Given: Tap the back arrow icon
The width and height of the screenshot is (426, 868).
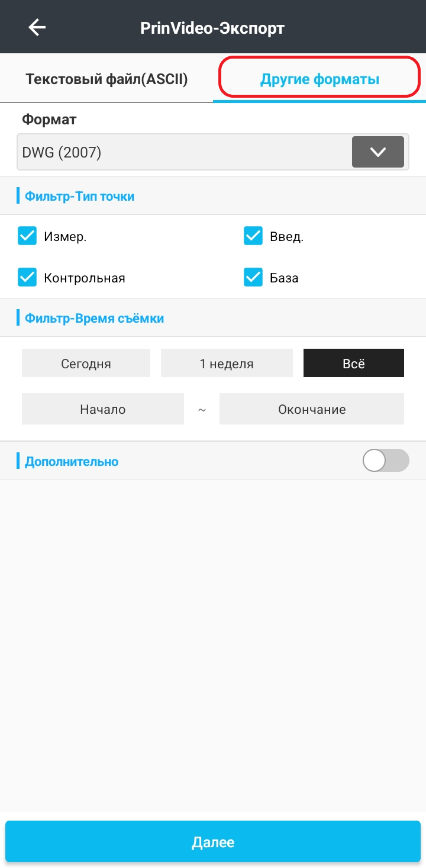Looking at the screenshot, I should coord(37,27).
